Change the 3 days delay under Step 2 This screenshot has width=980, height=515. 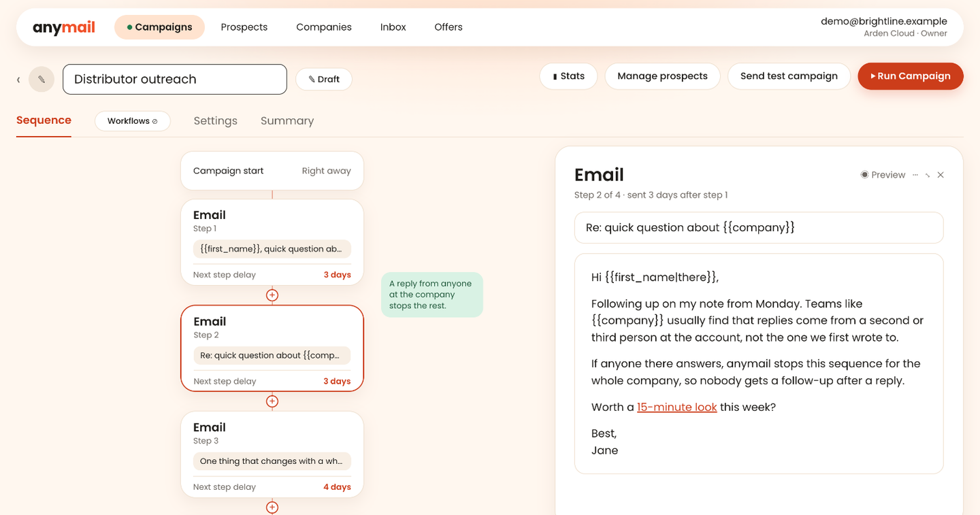(x=337, y=381)
